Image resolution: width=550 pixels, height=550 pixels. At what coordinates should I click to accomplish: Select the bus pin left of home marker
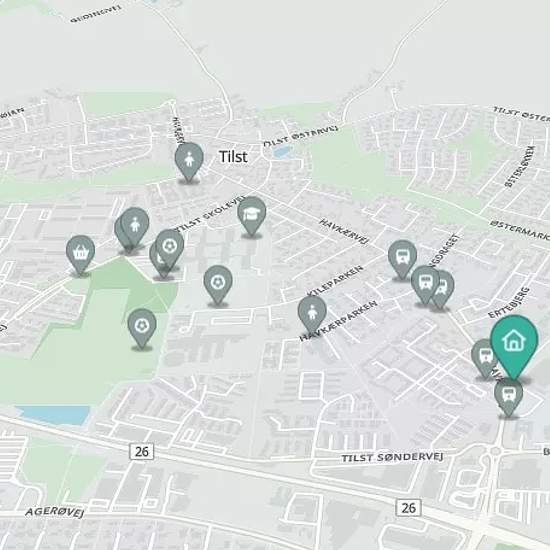[483, 358]
